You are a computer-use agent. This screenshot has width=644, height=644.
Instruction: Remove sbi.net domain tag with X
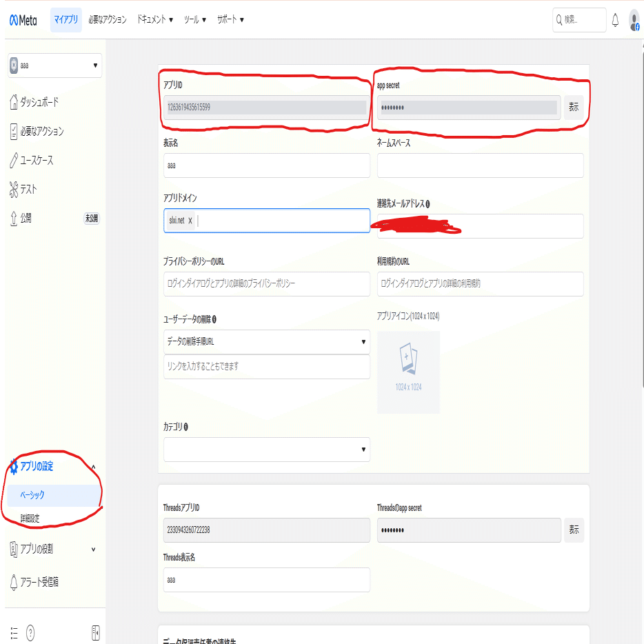(x=190, y=221)
